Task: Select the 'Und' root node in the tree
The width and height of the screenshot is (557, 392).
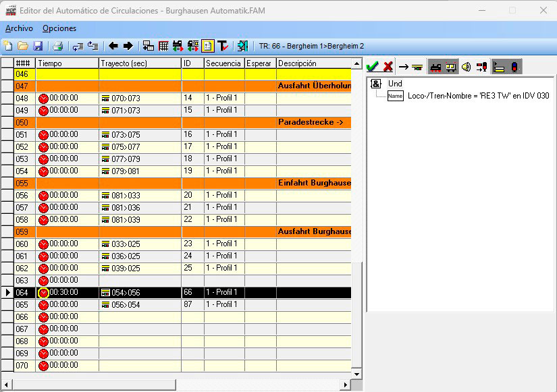Action: click(x=395, y=84)
